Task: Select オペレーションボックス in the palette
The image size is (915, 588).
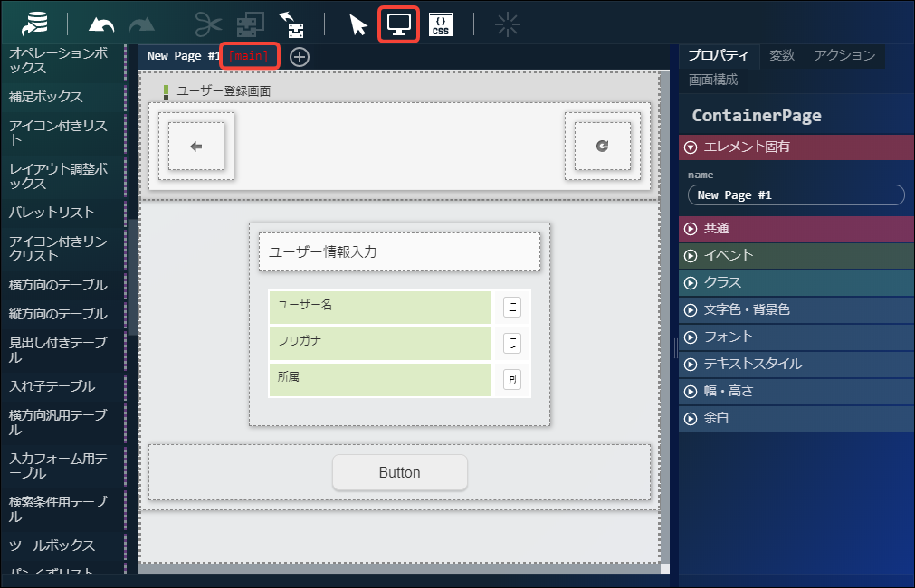Action: 62,60
